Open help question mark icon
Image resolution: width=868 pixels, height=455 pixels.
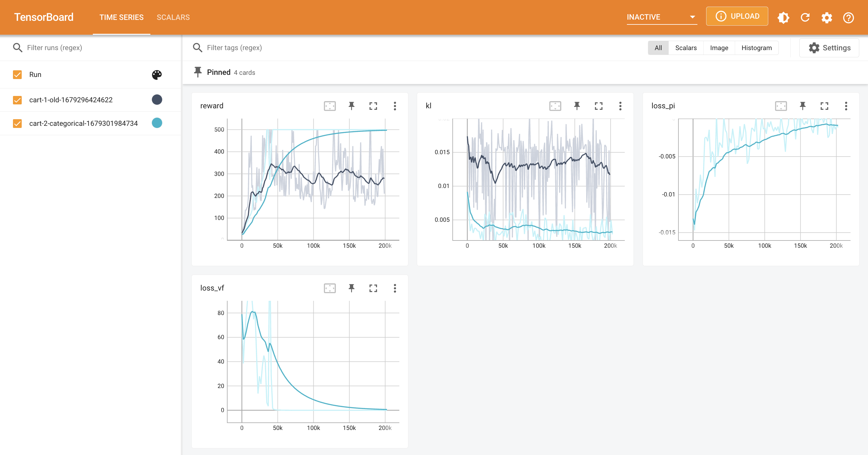[848, 17]
